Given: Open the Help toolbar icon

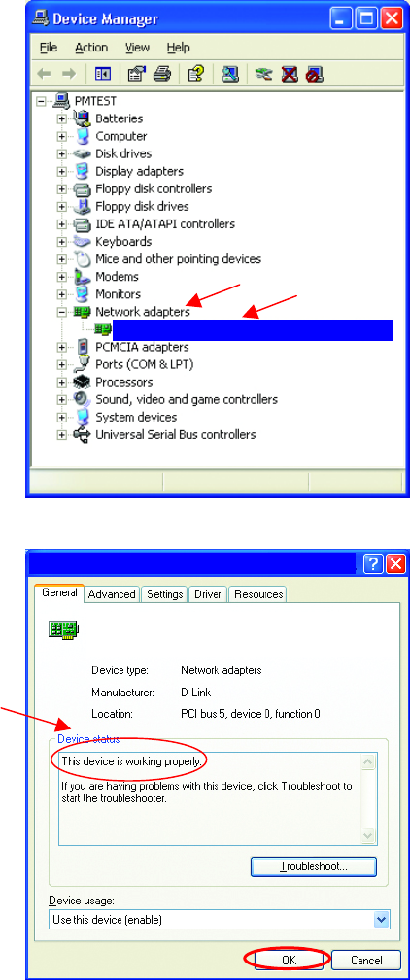Looking at the screenshot, I should click(196, 75).
